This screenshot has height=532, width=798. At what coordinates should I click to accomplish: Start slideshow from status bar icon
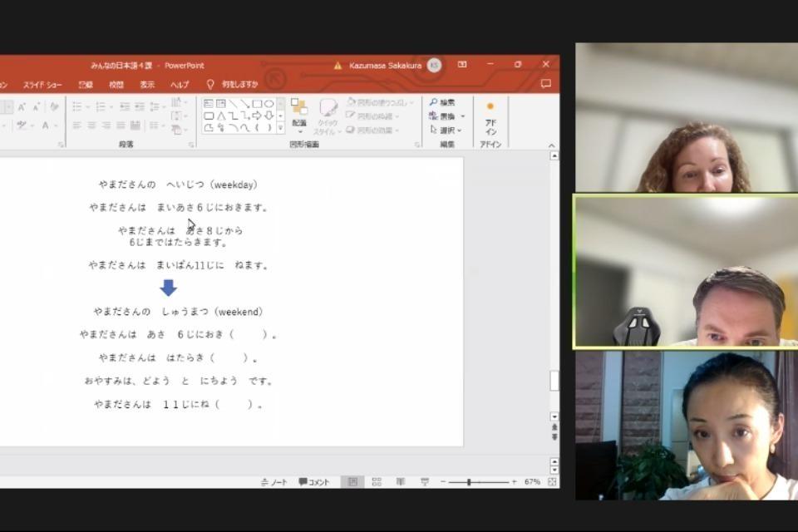[x=425, y=482]
